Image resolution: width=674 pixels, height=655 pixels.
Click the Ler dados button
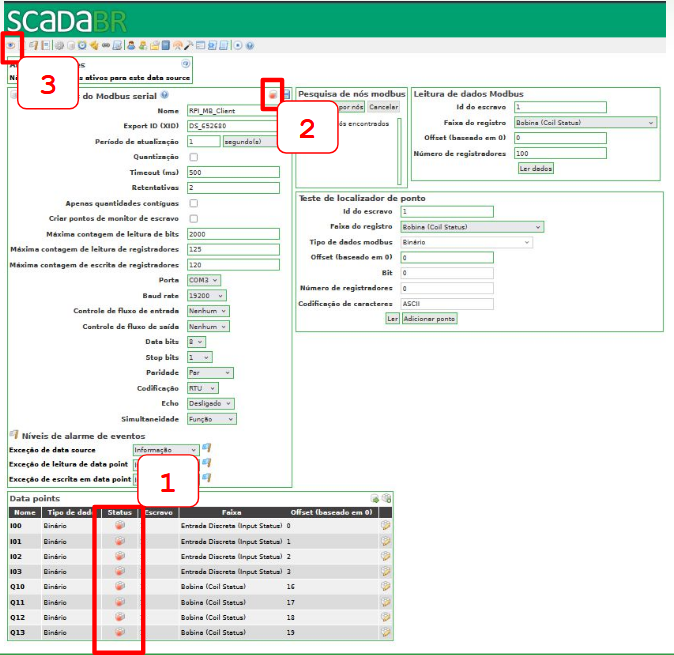(535, 168)
